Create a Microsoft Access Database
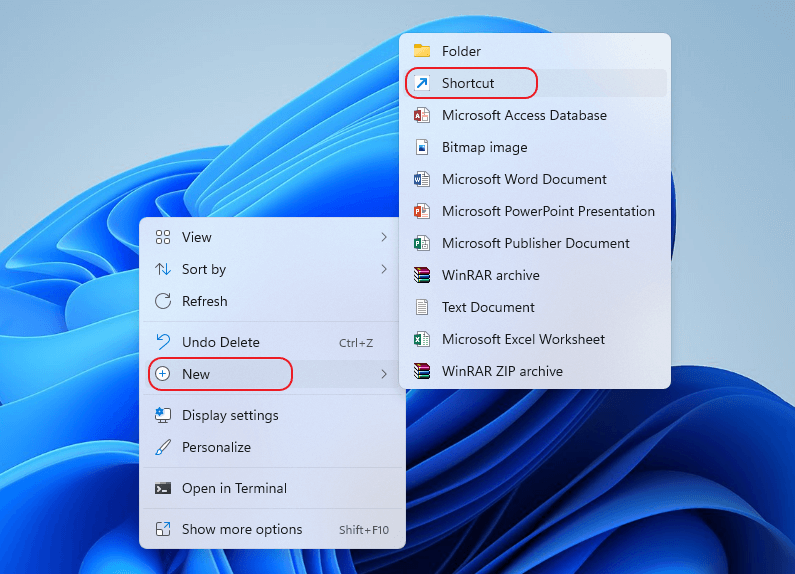The width and height of the screenshot is (795, 574). [535, 115]
